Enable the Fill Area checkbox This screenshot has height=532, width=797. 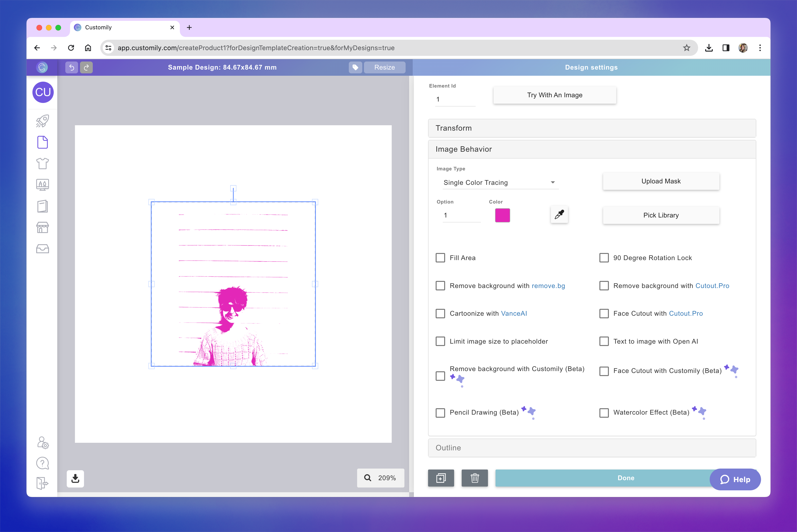point(440,258)
